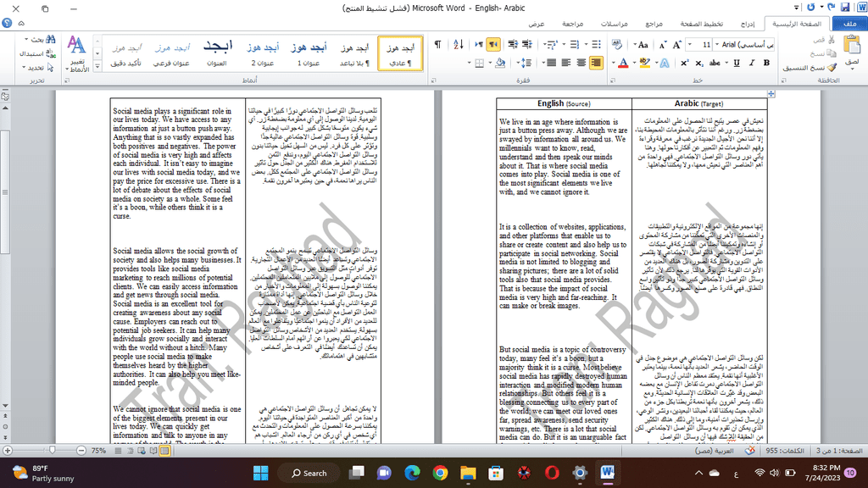
Task: Click the zoom out minus button
Action: click(x=81, y=451)
